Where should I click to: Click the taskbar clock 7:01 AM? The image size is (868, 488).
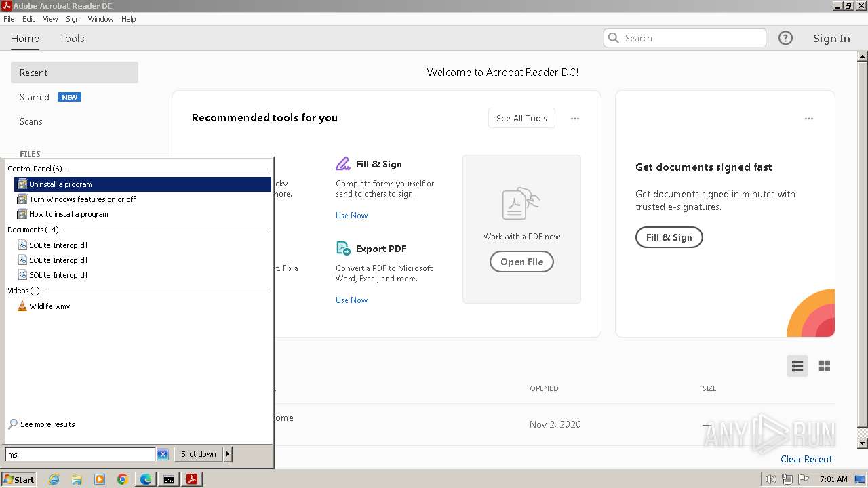pos(833,479)
